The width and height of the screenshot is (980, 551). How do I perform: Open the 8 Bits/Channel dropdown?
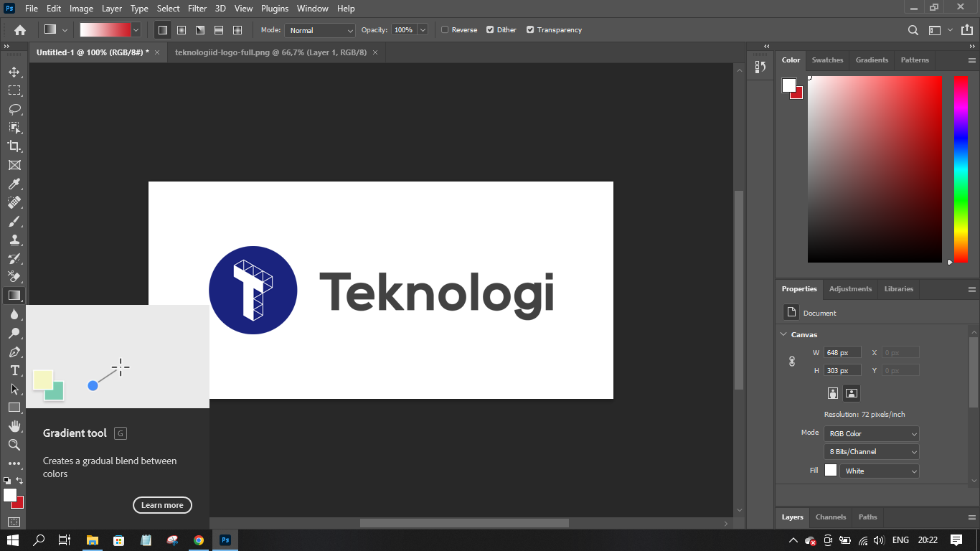(871, 452)
